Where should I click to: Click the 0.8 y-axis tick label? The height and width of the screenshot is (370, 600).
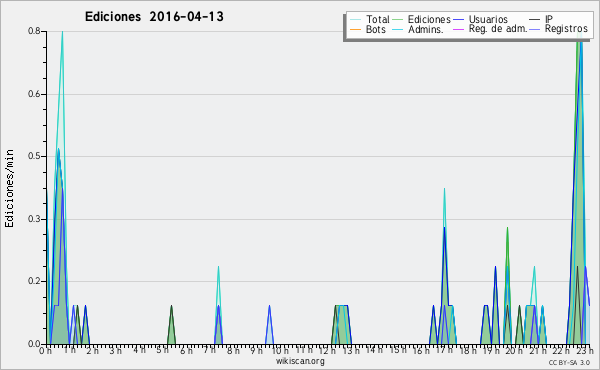point(34,31)
